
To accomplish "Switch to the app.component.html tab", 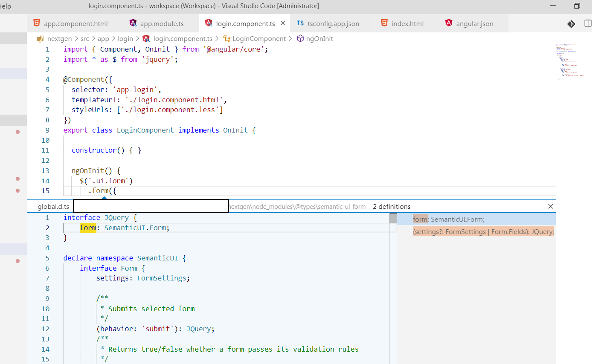I will [x=75, y=23].
